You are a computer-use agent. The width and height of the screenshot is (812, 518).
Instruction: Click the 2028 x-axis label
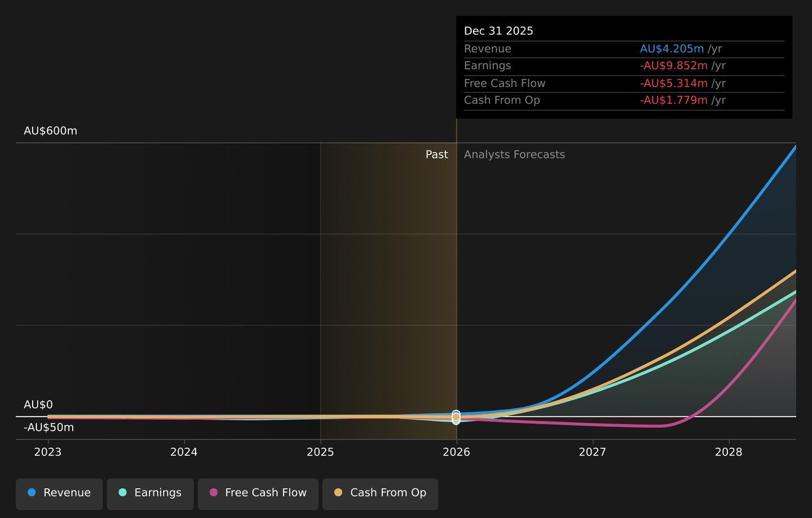coord(729,452)
